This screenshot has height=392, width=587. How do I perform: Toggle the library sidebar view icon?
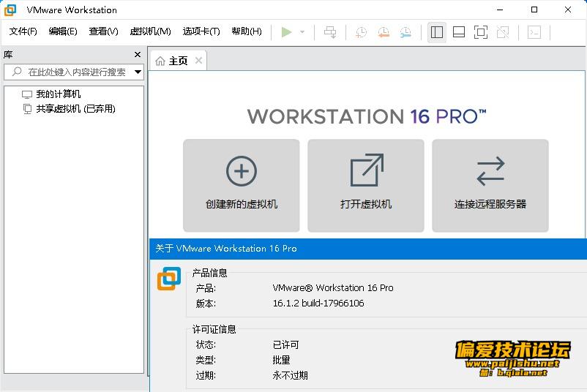437,32
